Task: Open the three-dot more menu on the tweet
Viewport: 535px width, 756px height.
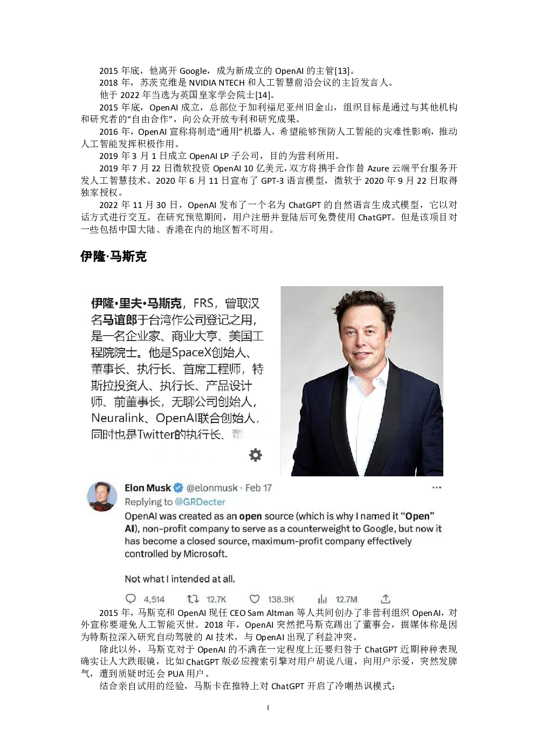Action: point(437,487)
